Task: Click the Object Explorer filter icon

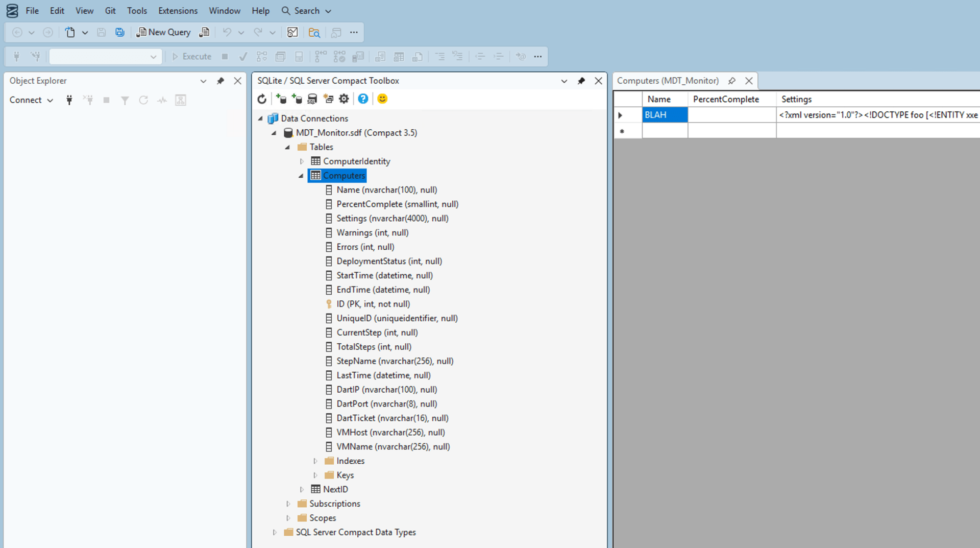Action: [125, 100]
